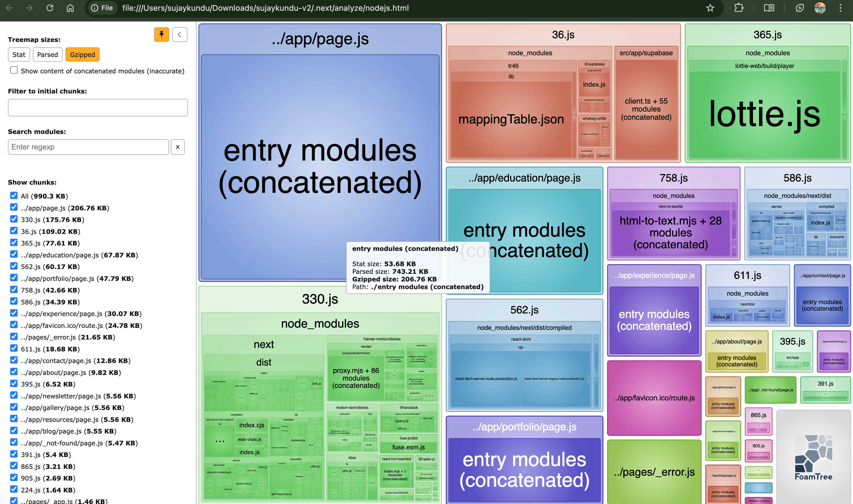This screenshot has height=504, width=853.
Task: Switch to Parsed size view
Action: coord(47,54)
